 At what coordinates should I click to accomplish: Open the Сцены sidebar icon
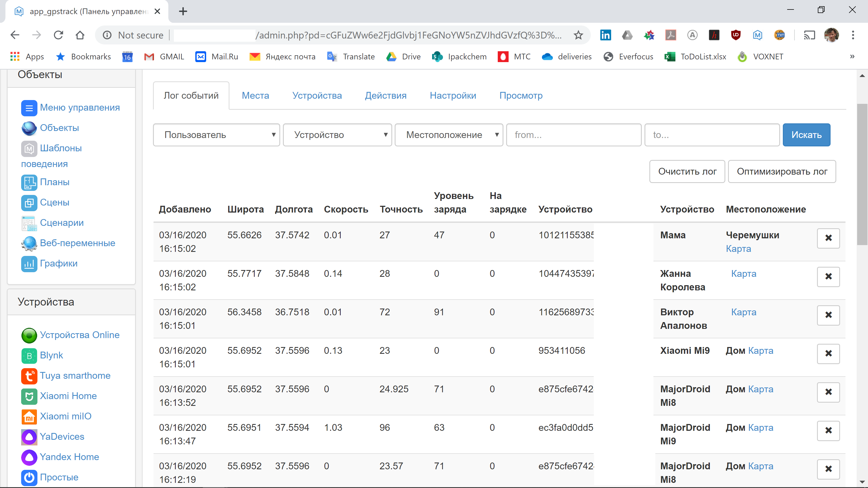pos(29,203)
